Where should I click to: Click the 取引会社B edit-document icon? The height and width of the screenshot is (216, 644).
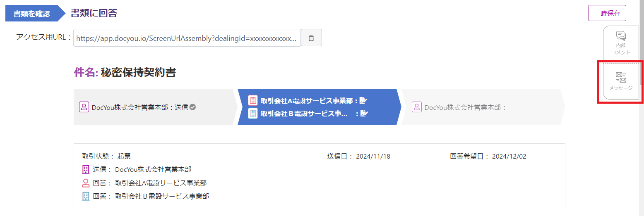(363, 114)
